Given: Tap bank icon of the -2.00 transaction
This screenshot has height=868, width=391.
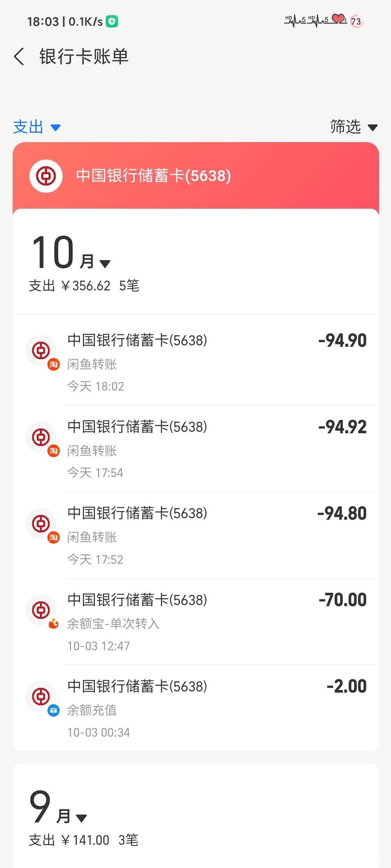Looking at the screenshot, I should (x=41, y=696).
